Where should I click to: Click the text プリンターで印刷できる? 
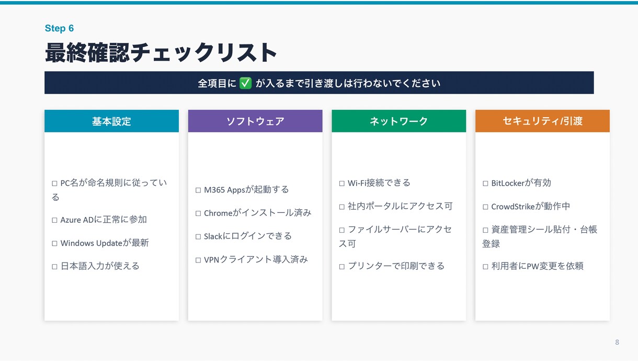click(396, 266)
